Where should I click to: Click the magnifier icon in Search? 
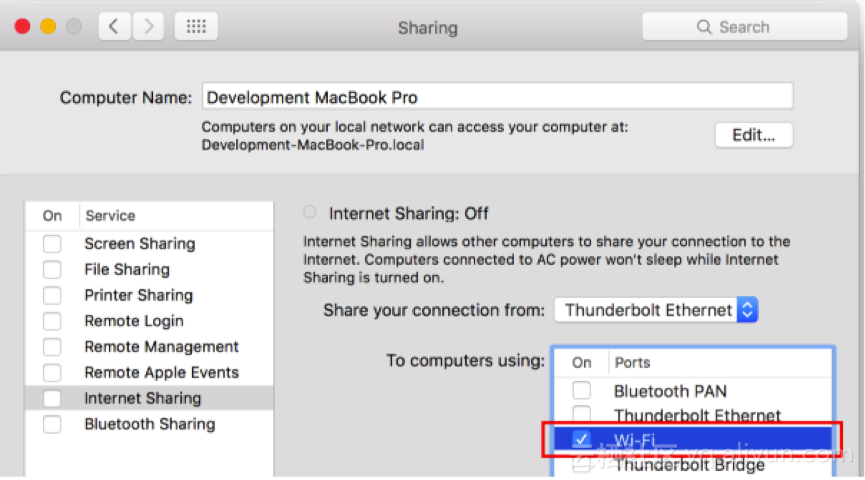coord(703,27)
